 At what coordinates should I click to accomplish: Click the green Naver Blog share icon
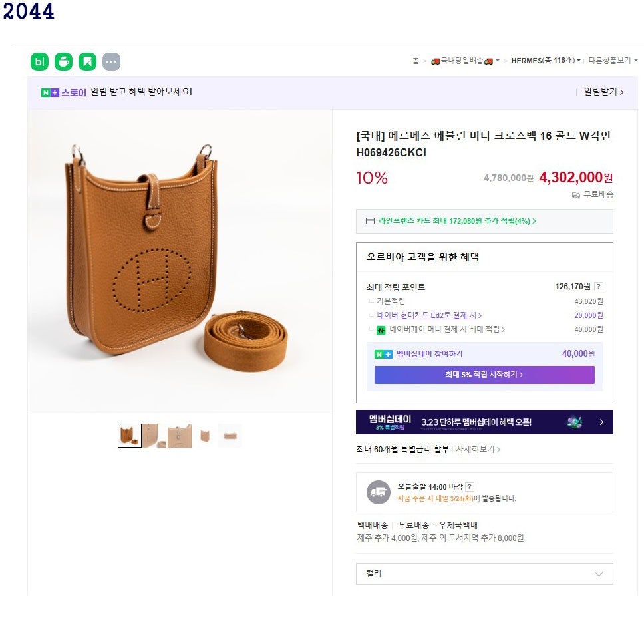(40, 62)
